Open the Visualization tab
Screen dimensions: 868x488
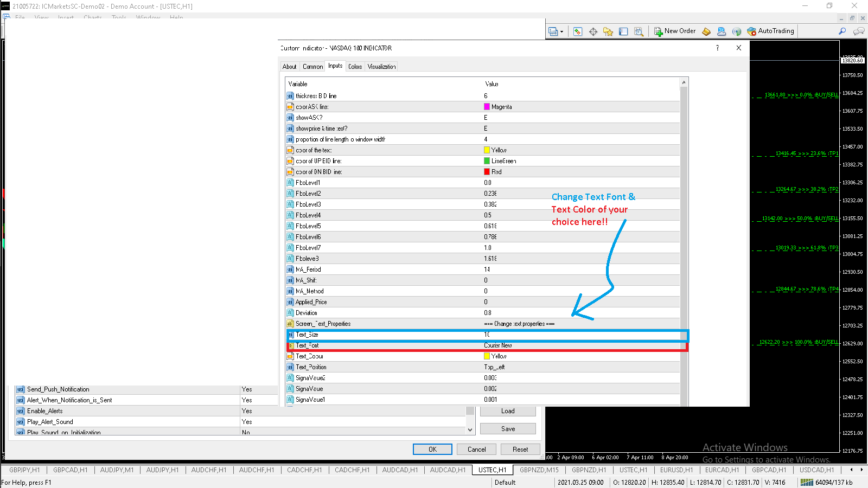click(x=382, y=67)
